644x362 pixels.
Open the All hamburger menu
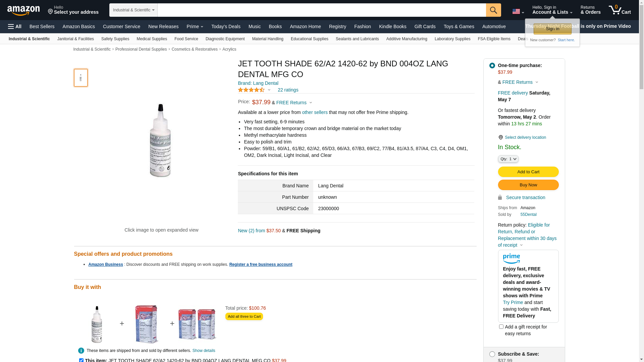point(15,26)
